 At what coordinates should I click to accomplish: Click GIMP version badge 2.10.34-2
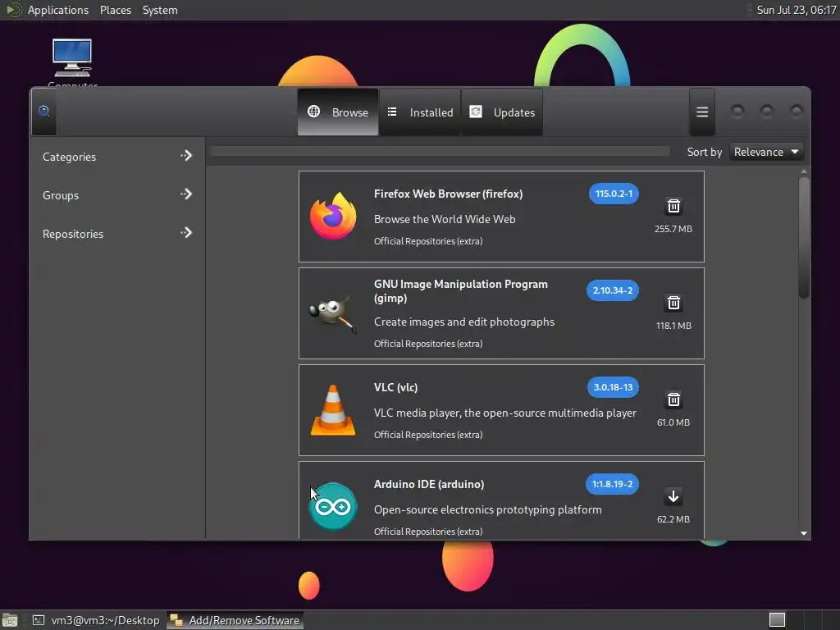coord(612,290)
